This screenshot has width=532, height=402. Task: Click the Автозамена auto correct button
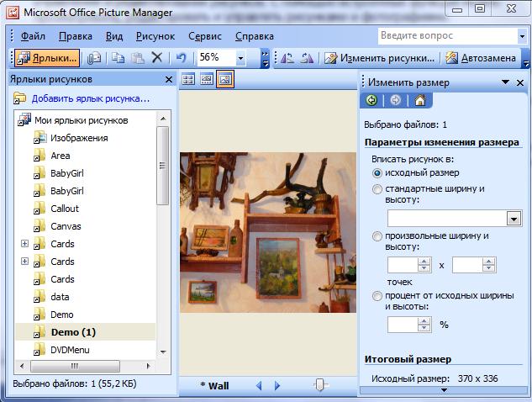[x=481, y=58]
